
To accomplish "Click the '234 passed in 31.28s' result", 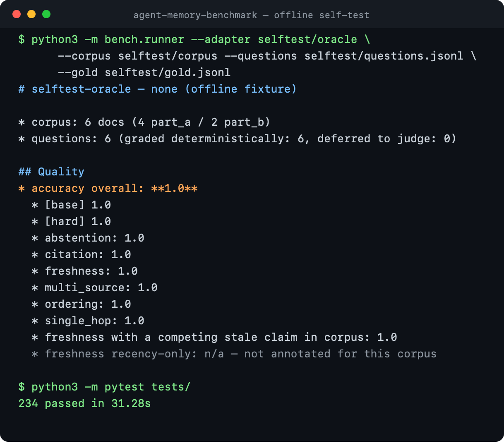I will (84, 403).
